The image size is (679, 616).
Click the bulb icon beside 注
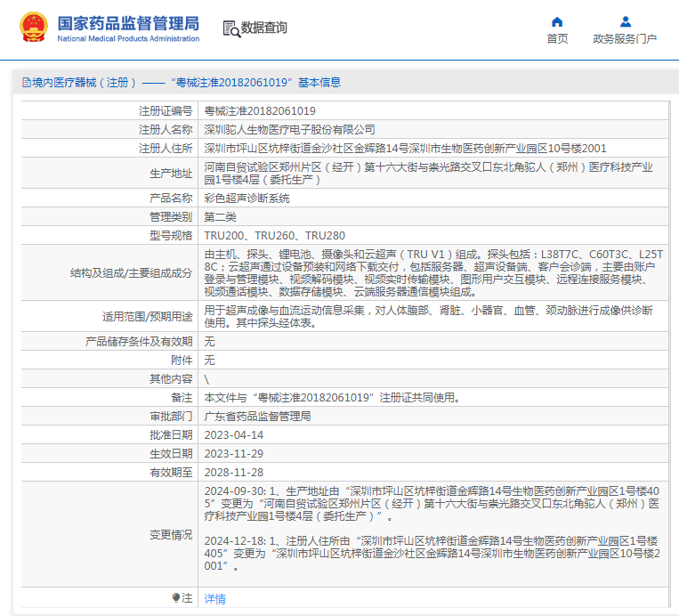click(x=176, y=598)
